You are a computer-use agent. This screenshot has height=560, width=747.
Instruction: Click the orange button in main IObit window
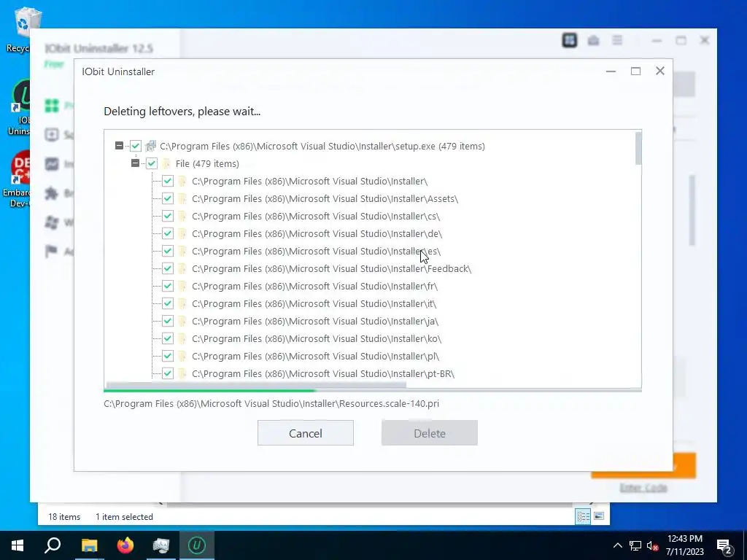pos(684,466)
